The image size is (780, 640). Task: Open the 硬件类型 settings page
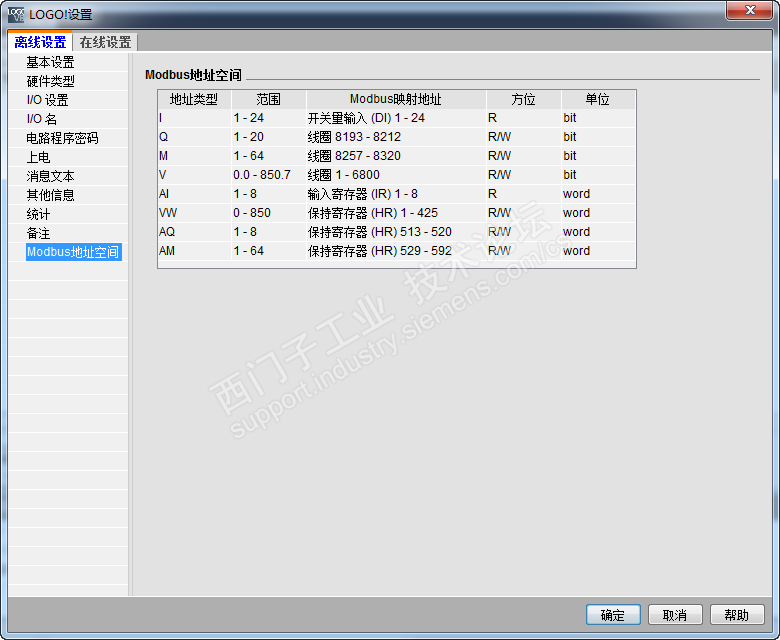pos(50,81)
